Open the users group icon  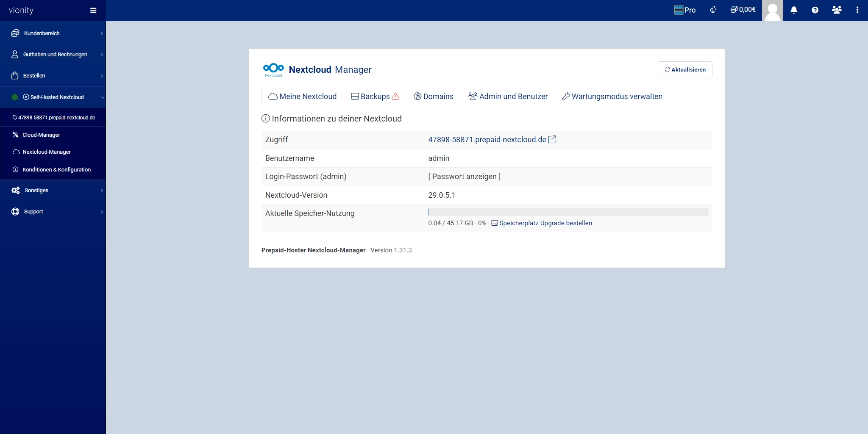pyautogui.click(x=837, y=10)
